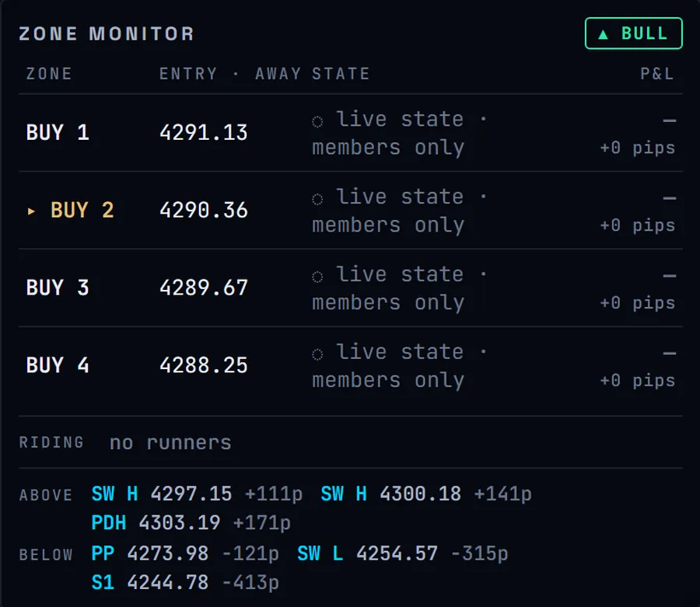Image resolution: width=700 pixels, height=607 pixels.
Task: Click the triangle icon inside BULL badge
Action: pyautogui.click(x=603, y=34)
